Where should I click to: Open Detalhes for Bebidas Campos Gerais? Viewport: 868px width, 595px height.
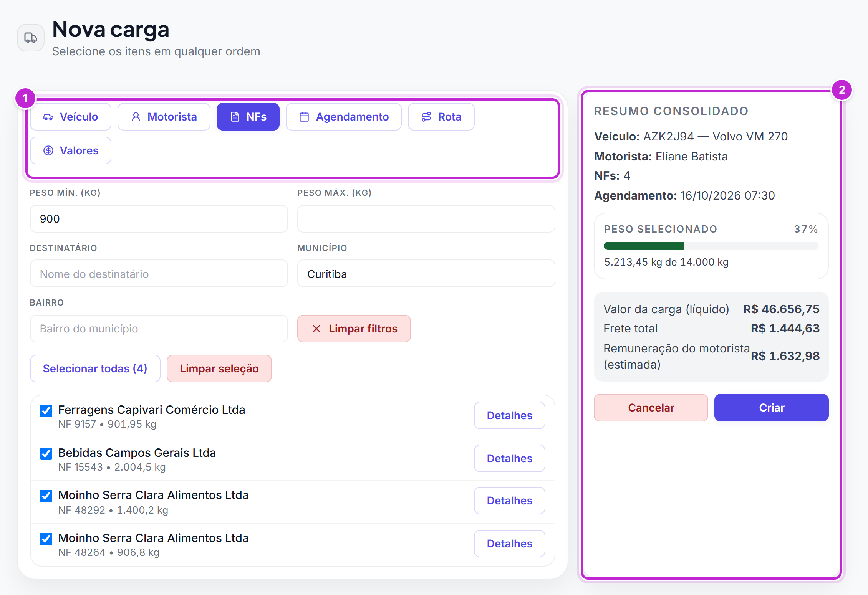click(510, 458)
